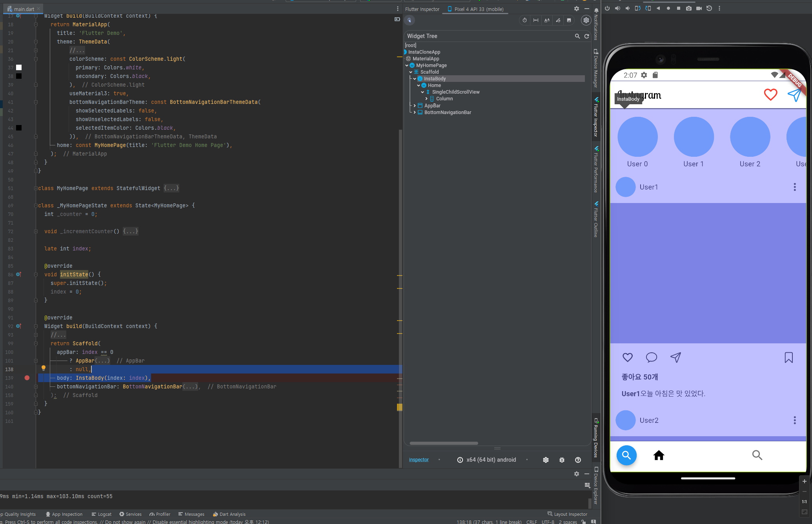Click the emulator screen record icon
The image size is (812, 524).
(x=699, y=8)
